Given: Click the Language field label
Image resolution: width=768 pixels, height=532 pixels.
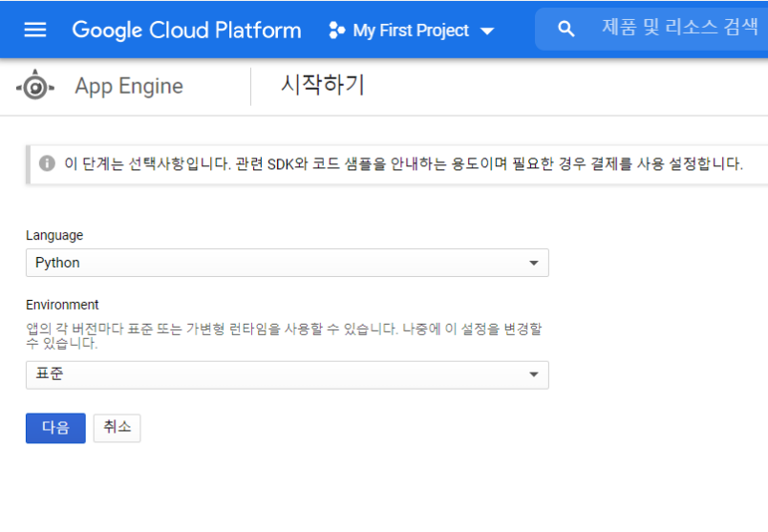Looking at the screenshot, I should [x=54, y=236].
